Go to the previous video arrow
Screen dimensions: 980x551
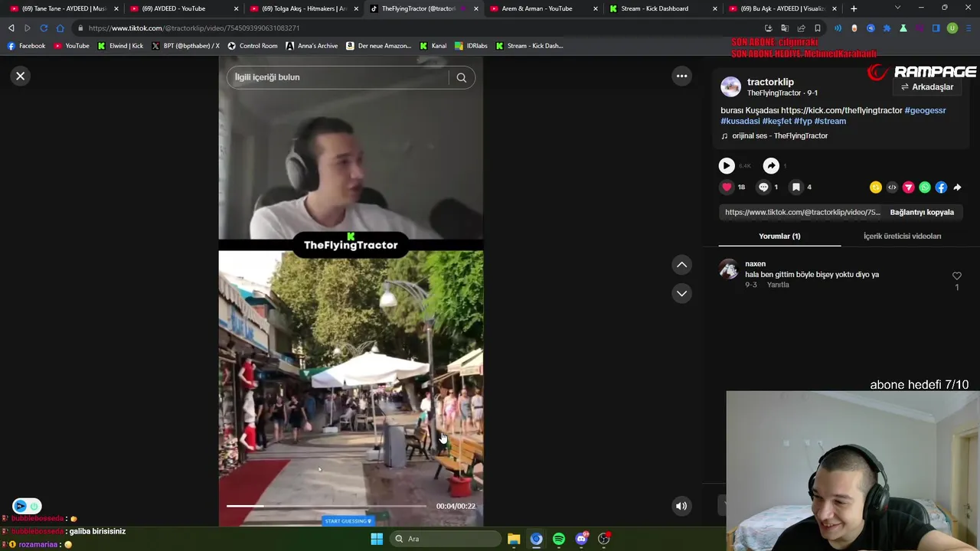coord(681,265)
